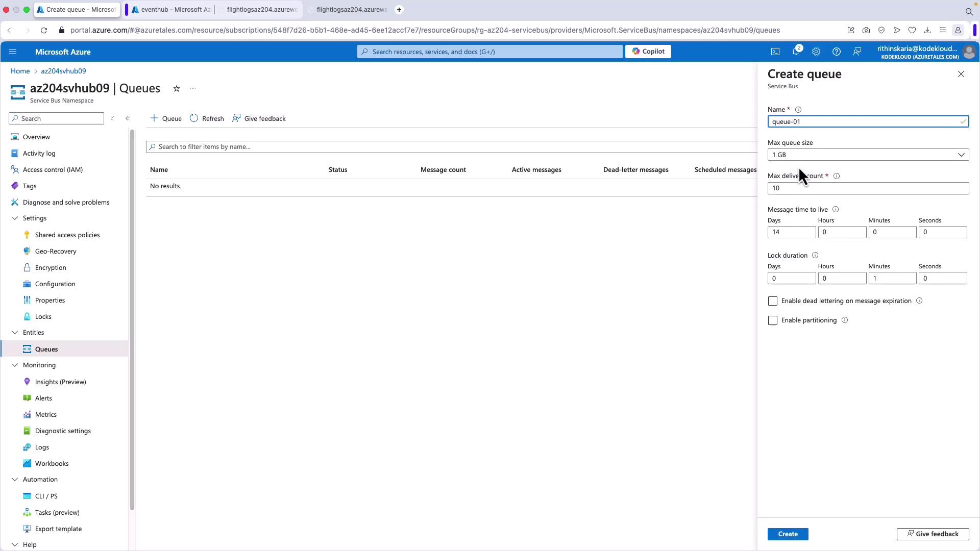Open the portal hamburger menu
Screen dimensions: 980x551
pos(13,52)
